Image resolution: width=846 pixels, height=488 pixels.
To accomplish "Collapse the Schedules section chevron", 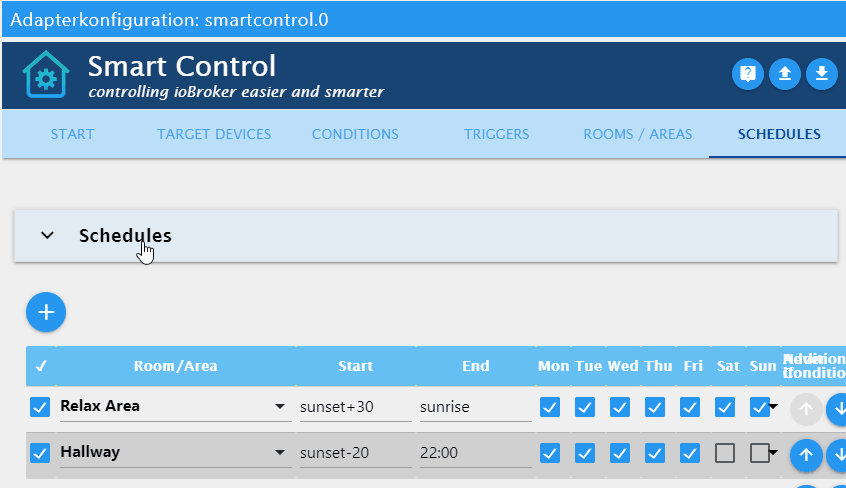I will click(x=47, y=235).
